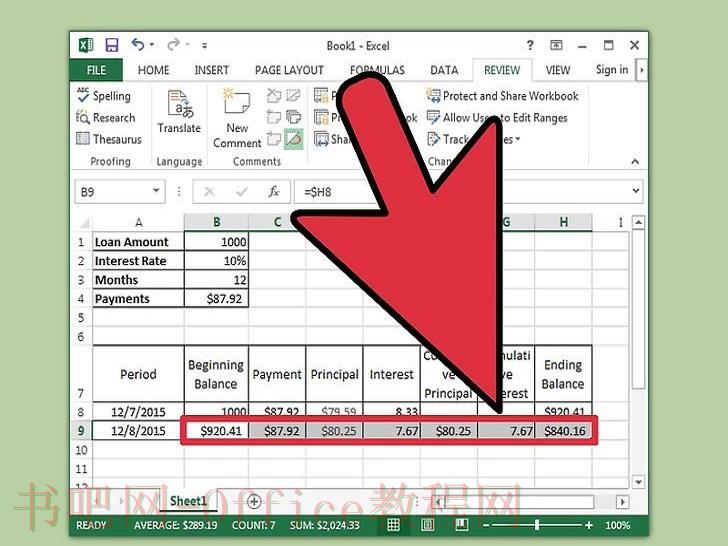728x546 pixels.
Task: Switch to the HOME ribbon tab
Action: pos(153,70)
